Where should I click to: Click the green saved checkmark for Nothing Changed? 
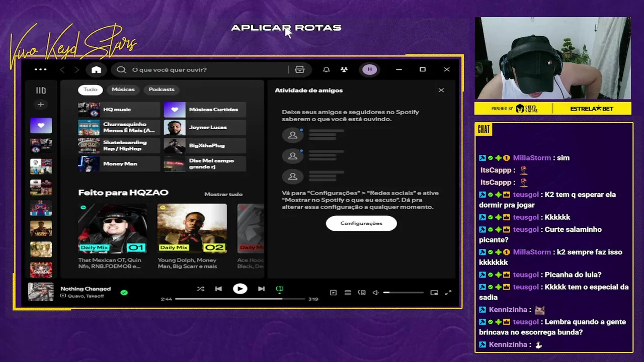click(x=124, y=292)
